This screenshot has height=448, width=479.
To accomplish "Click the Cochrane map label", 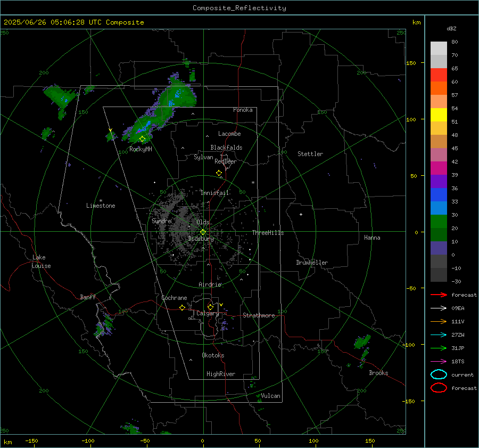I will 174,298.
